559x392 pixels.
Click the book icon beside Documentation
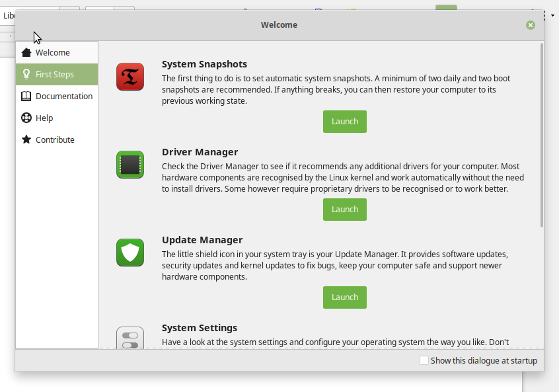pyautogui.click(x=26, y=97)
